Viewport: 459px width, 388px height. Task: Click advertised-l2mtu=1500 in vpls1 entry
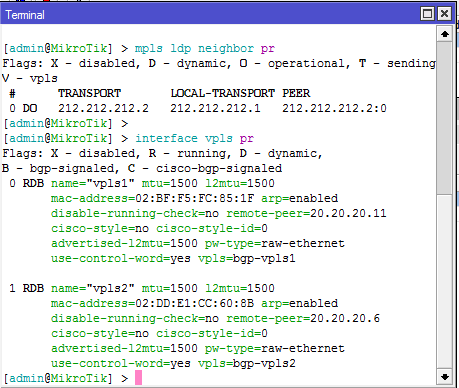pos(124,244)
